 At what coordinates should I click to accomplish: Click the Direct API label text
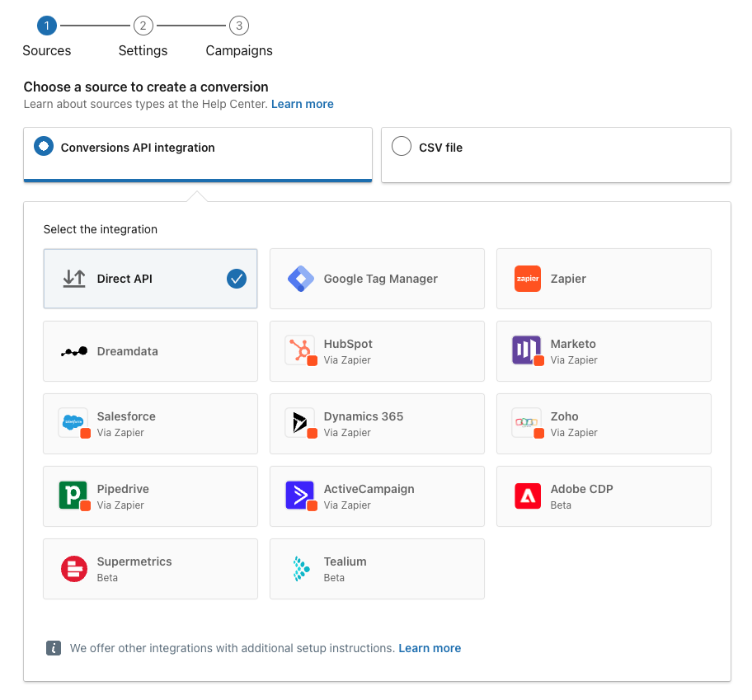tap(125, 279)
